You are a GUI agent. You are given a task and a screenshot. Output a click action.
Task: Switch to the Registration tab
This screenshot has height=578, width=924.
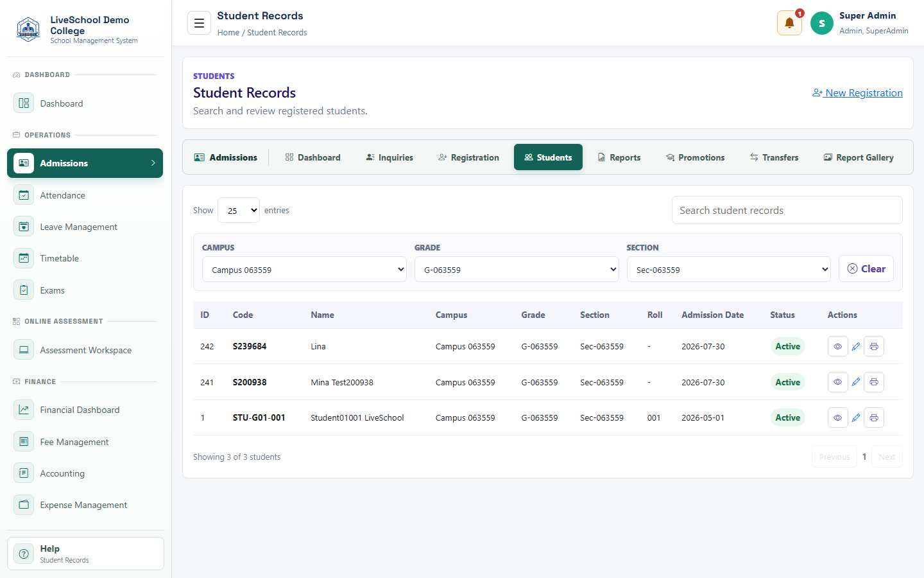468,157
